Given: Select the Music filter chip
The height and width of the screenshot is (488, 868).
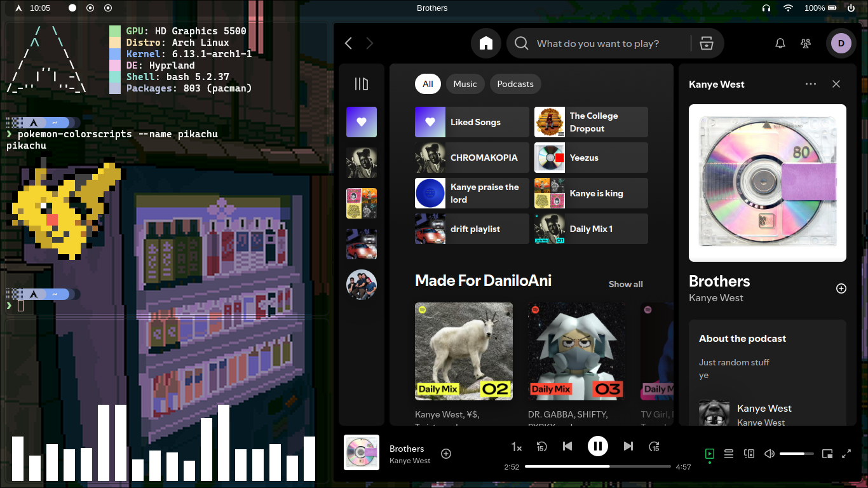Looking at the screenshot, I should [465, 84].
